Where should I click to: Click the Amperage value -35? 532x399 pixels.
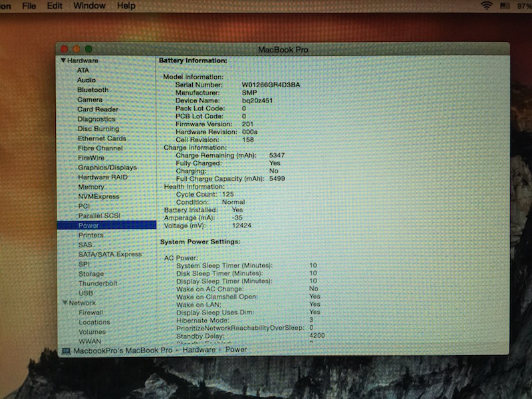[x=237, y=217]
